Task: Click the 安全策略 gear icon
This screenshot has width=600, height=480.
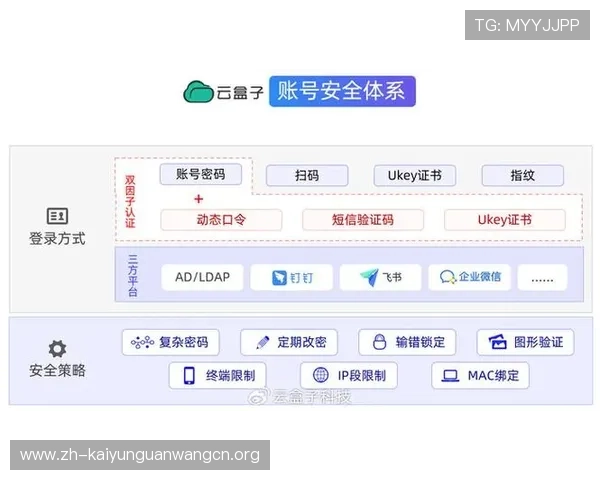Action: [x=57, y=349]
